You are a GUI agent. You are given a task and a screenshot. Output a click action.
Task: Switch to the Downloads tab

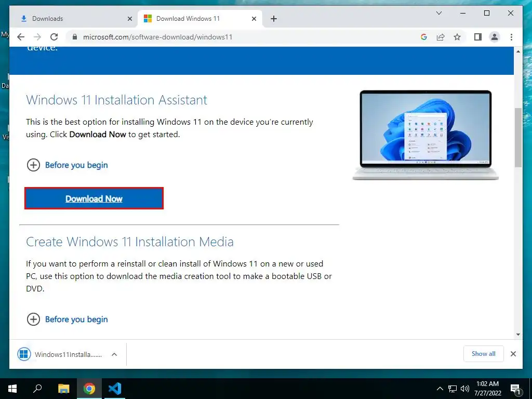74,19
